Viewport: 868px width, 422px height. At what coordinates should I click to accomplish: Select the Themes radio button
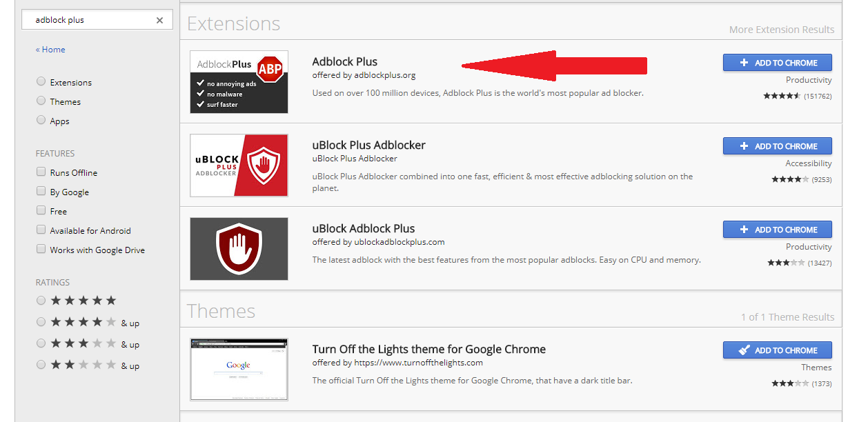pos(41,101)
